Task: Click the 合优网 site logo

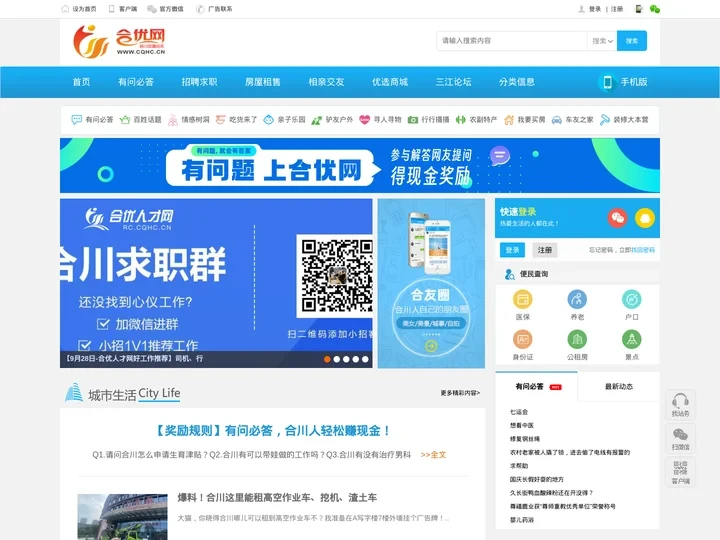Action: (x=119, y=42)
